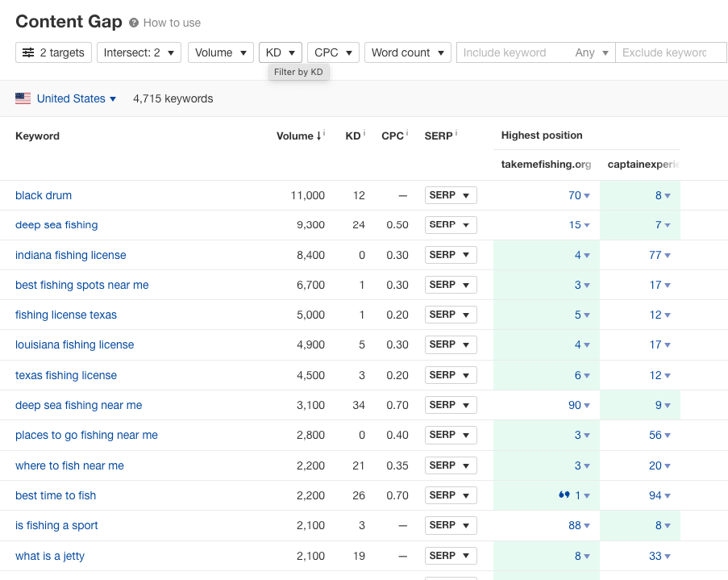Open the KD filter dropdown
The height and width of the screenshot is (580, 728).
coord(281,52)
